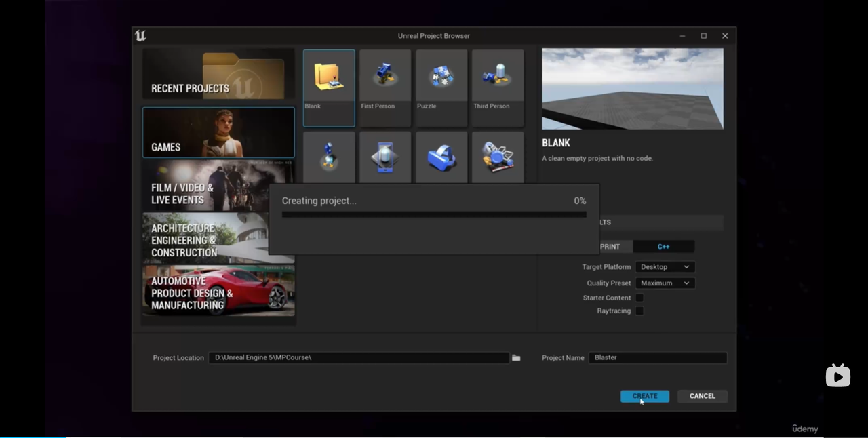Click the "Target Platform" label
Image resolution: width=868 pixels, height=438 pixels.
(606, 267)
